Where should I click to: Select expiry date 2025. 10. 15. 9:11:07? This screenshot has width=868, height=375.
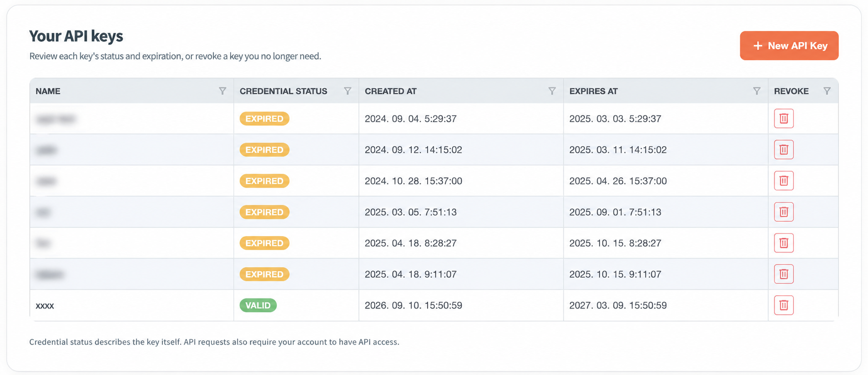[x=615, y=274]
